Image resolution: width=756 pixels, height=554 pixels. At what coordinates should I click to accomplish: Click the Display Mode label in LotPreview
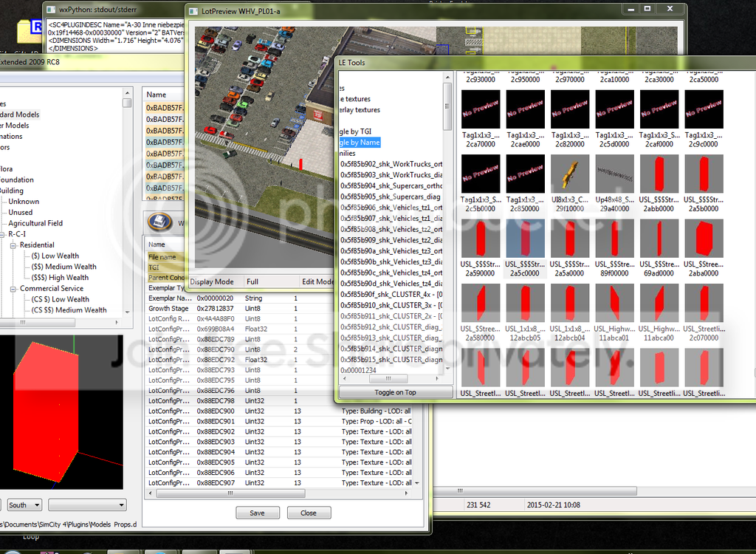(x=212, y=282)
